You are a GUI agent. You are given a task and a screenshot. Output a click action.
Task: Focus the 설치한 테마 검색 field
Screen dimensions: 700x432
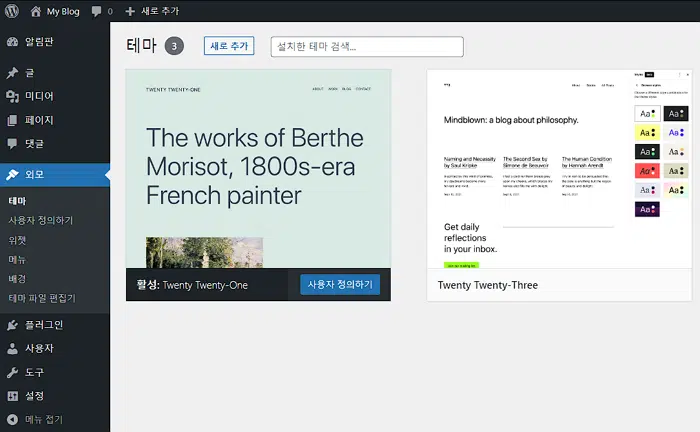pyautogui.click(x=367, y=46)
